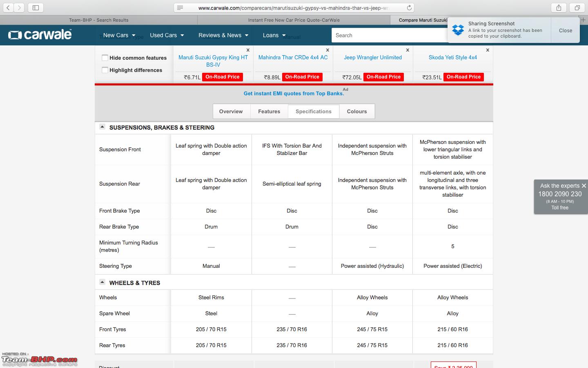
Task: Switch to Instant Free New Car Price Quote tab
Action: coord(294,20)
